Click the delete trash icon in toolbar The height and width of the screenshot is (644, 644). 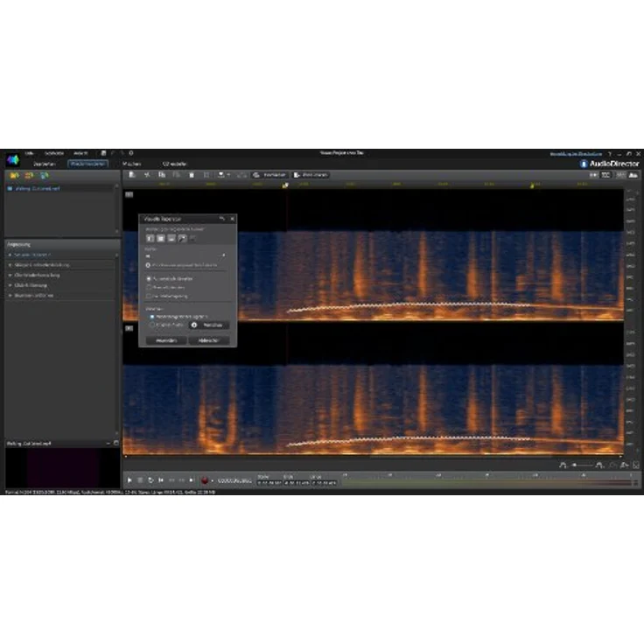192,175
